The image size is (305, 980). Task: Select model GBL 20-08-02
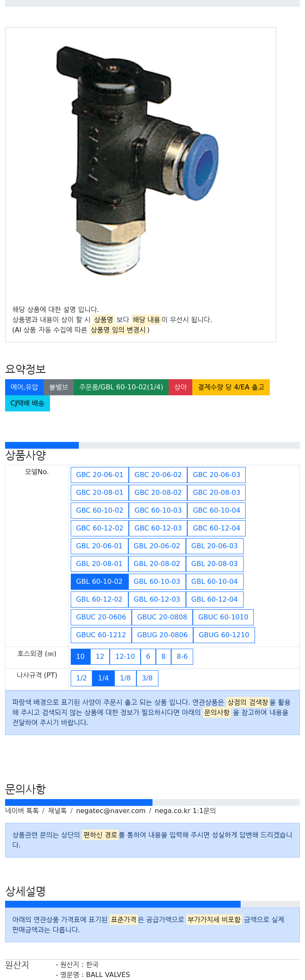[157, 564]
